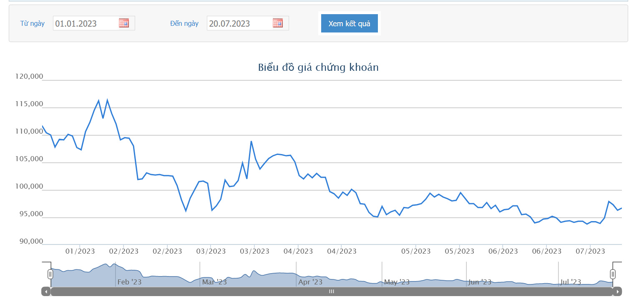Image resolution: width=644 pixels, height=304 pixels.
Task: Click the scrollbar's right arrow button
Action: click(617, 292)
